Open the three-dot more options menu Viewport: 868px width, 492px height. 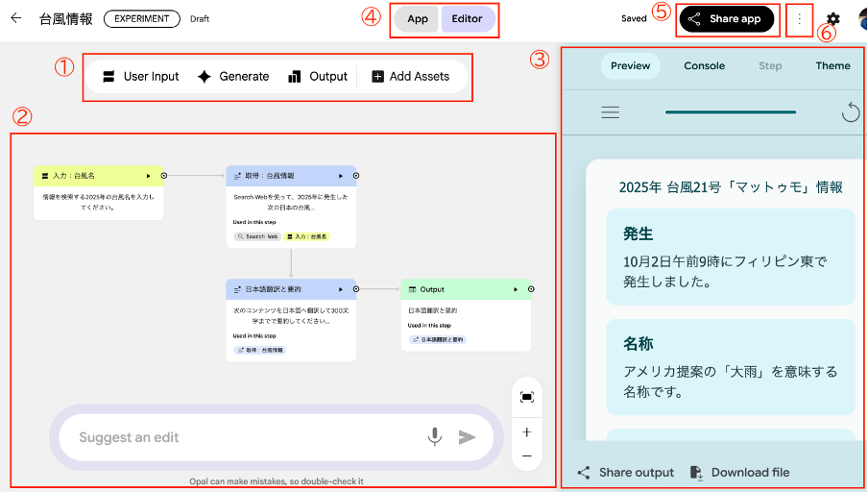pos(799,19)
